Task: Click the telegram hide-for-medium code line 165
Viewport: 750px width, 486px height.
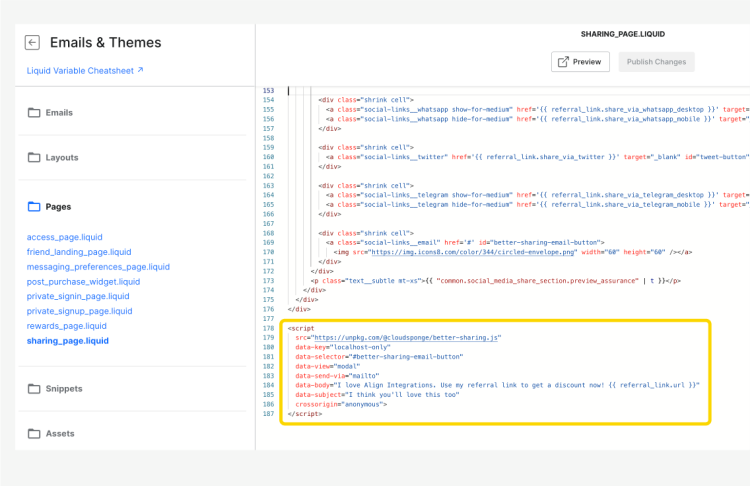Action: pos(538,205)
